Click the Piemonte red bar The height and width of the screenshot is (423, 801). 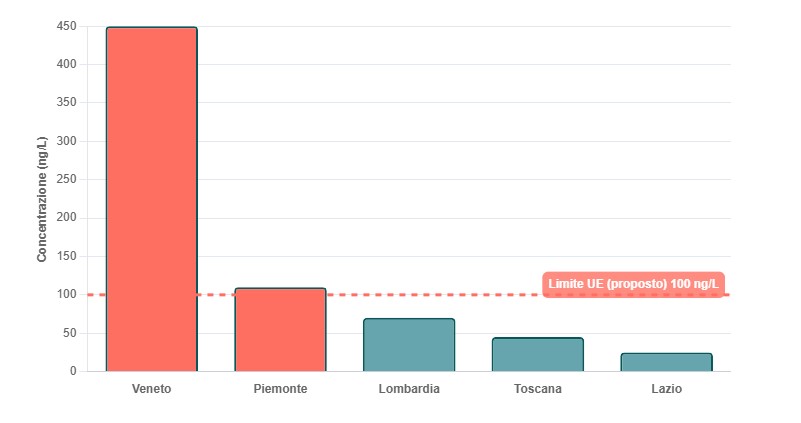[x=280, y=330]
